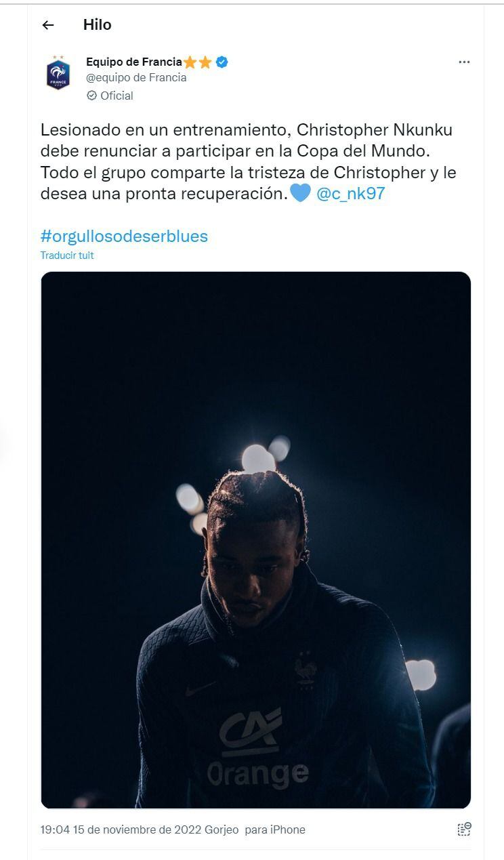Click the Hilo header title
The height and width of the screenshot is (860, 504).
97,25
